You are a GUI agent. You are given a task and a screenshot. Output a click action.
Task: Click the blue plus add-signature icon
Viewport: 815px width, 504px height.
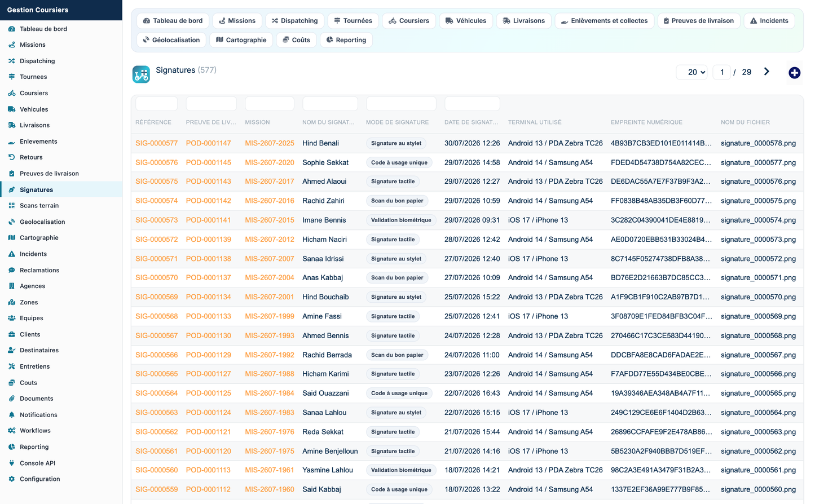794,73
